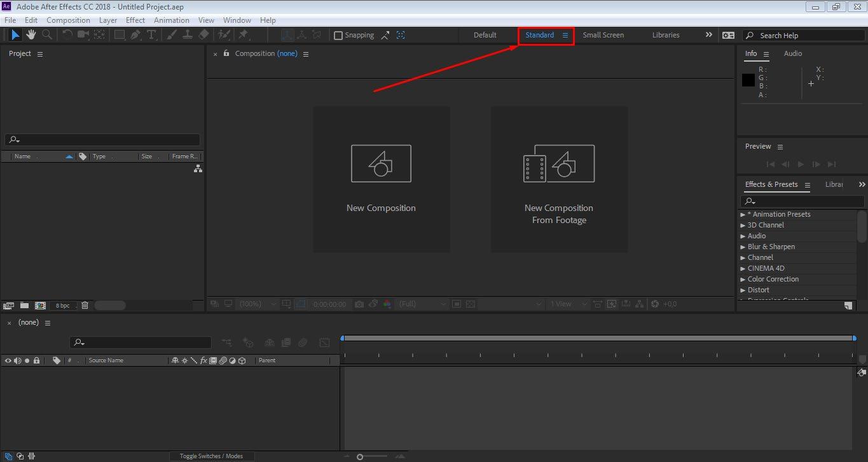868x462 pixels.
Task: Click the New Composition button
Action: [x=381, y=179]
